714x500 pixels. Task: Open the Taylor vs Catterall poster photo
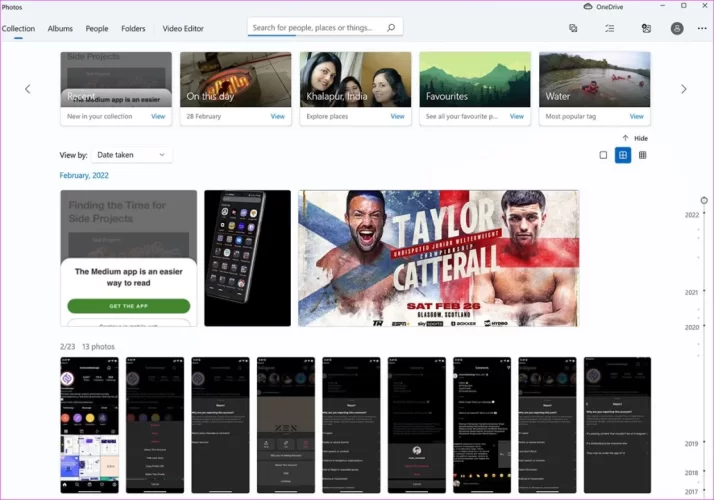pyautogui.click(x=438, y=258)
